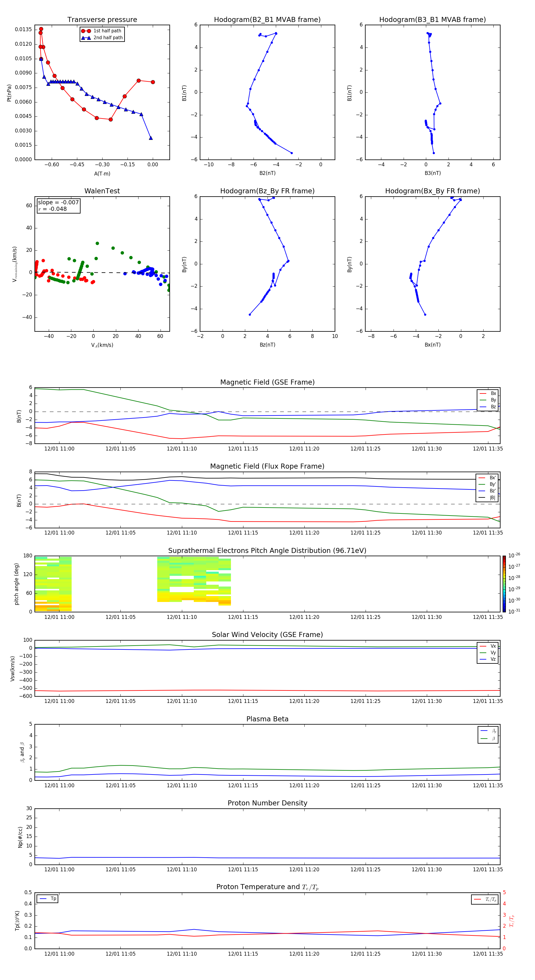
Task: Select the "1st half path" legend entry
Action: (102, 31)
